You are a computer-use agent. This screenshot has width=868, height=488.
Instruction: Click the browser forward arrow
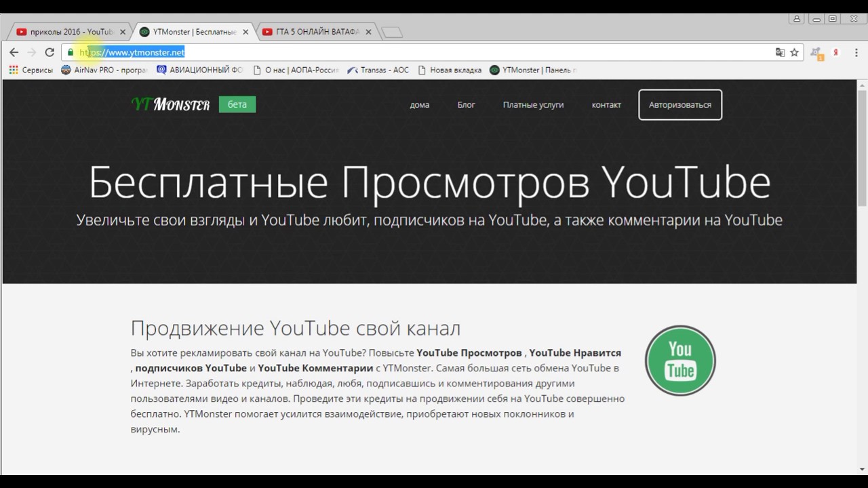(31, 52)
